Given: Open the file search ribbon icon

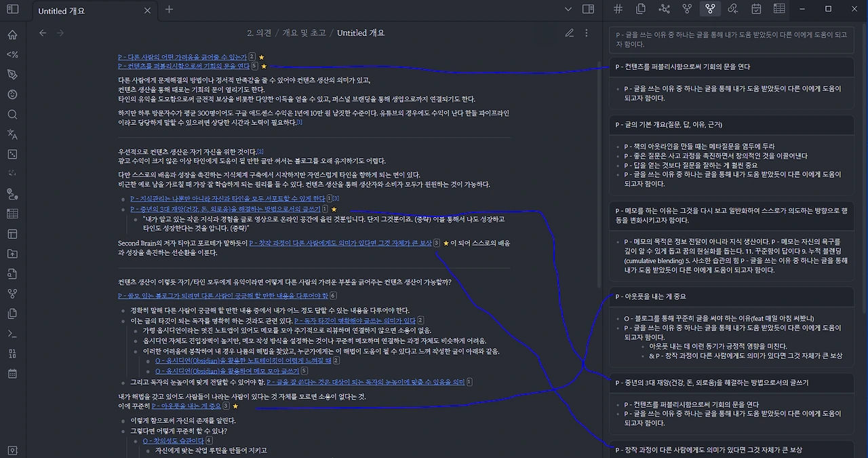Looking at the screenshot, I should click(12, 273).
